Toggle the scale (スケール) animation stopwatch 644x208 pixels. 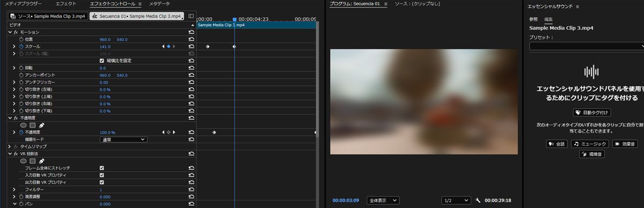point(21,47)
